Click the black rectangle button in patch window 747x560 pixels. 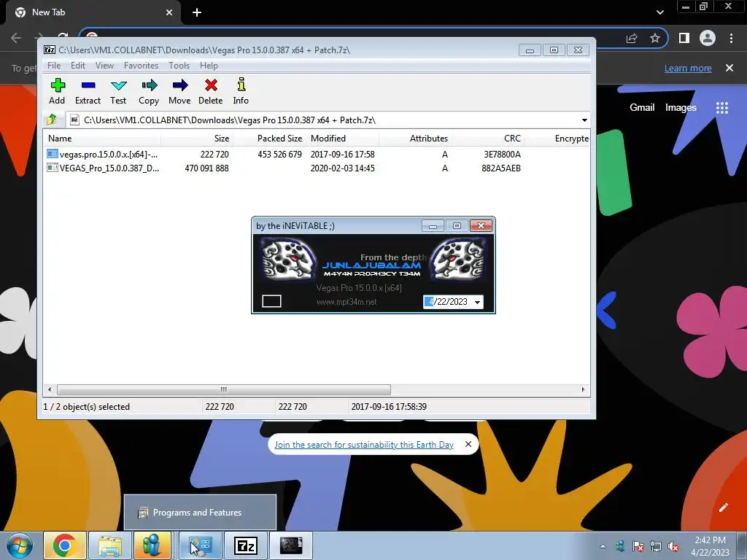pos(271,301)
